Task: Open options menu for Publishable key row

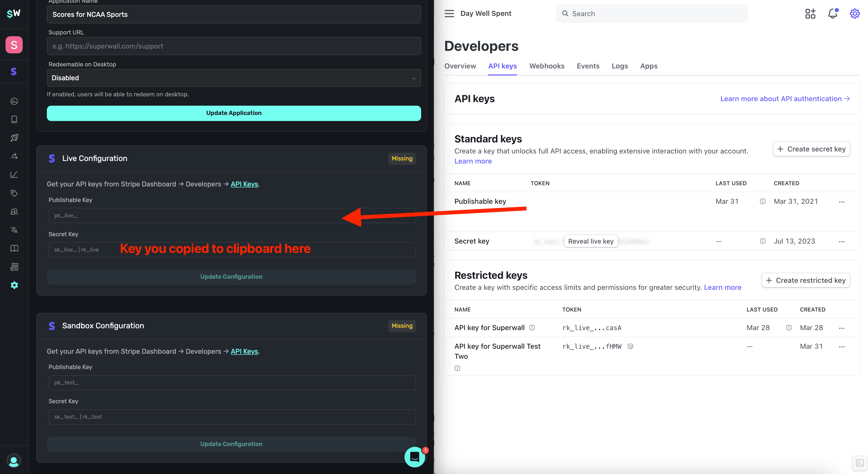Action: pos(841,202)
